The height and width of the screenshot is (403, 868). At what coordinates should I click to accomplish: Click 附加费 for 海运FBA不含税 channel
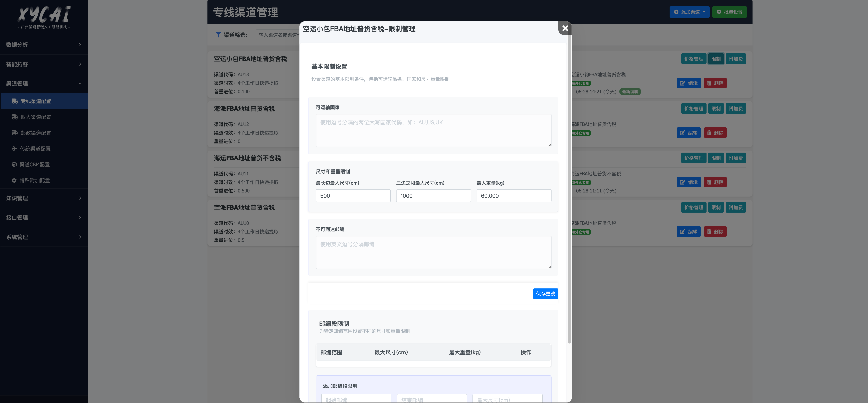(736, 158)
